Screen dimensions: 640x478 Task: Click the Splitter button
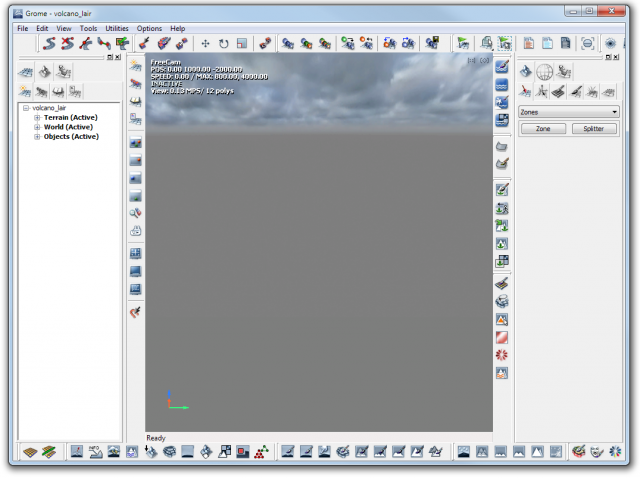(594, 129)
